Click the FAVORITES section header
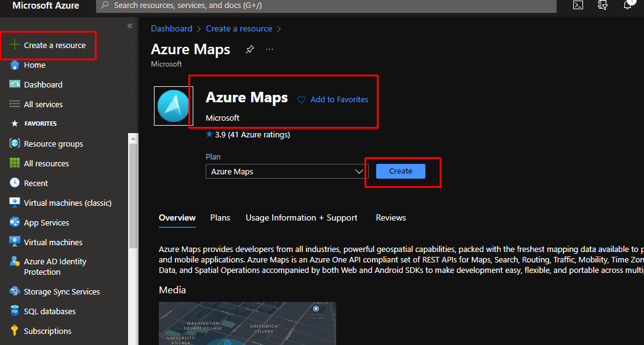This screenshot has height=345, width=644. [x=40, y=123]
